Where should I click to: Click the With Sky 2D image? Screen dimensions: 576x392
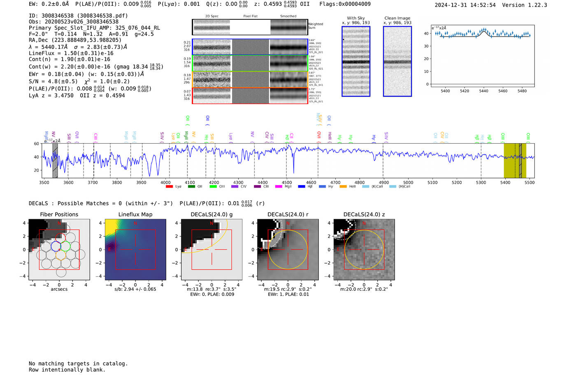[x=356, y=61]
